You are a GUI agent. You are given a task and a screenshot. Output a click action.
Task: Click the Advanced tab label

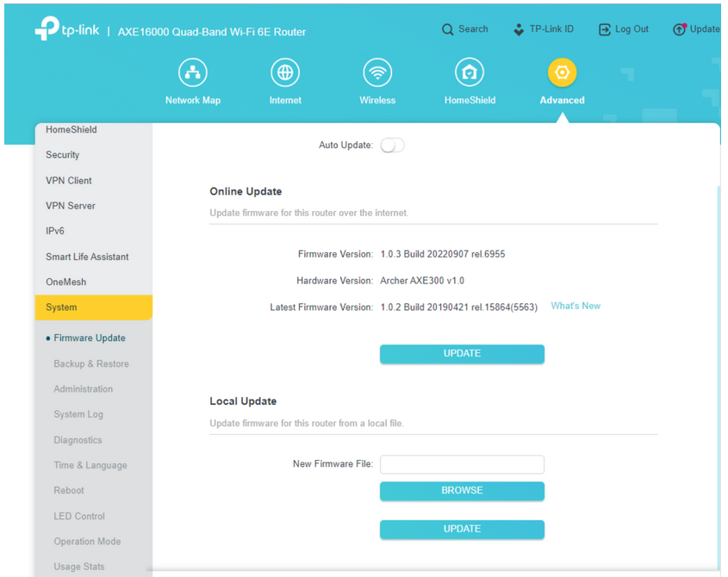tap(562, 100)
